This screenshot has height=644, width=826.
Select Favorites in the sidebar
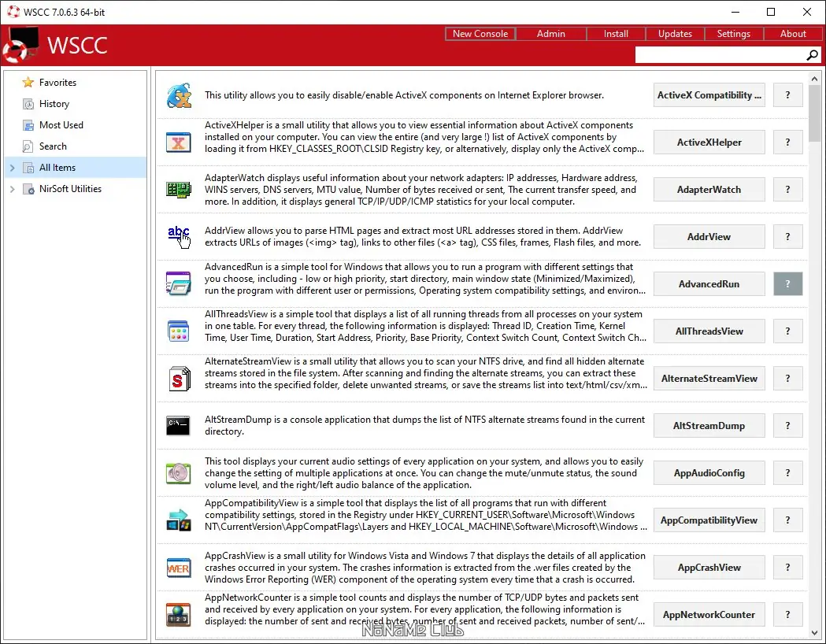pyautogui.click(x=76, y=83)
